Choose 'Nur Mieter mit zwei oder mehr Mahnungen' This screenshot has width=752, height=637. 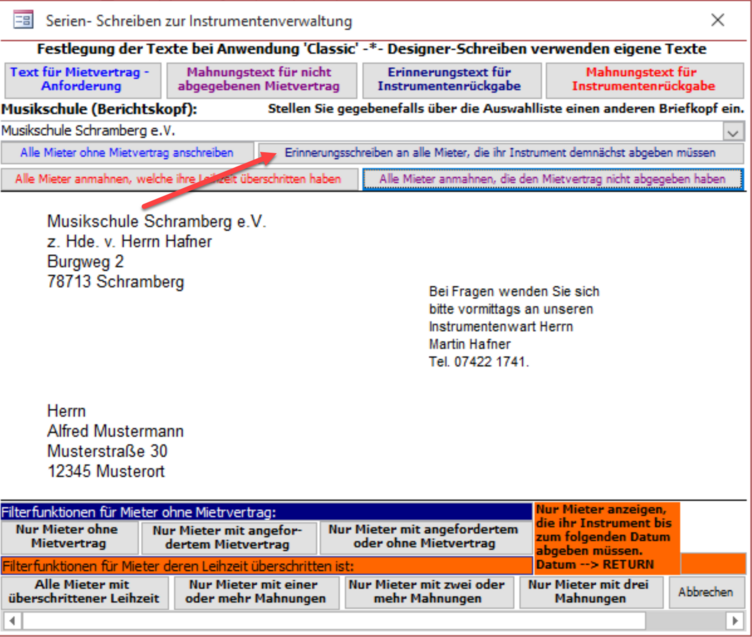click(426, 592)
